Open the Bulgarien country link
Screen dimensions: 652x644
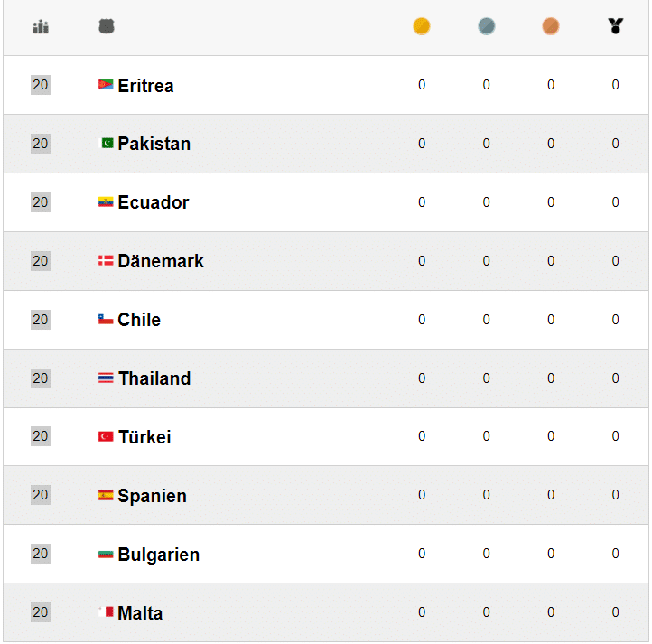(158, 555)
